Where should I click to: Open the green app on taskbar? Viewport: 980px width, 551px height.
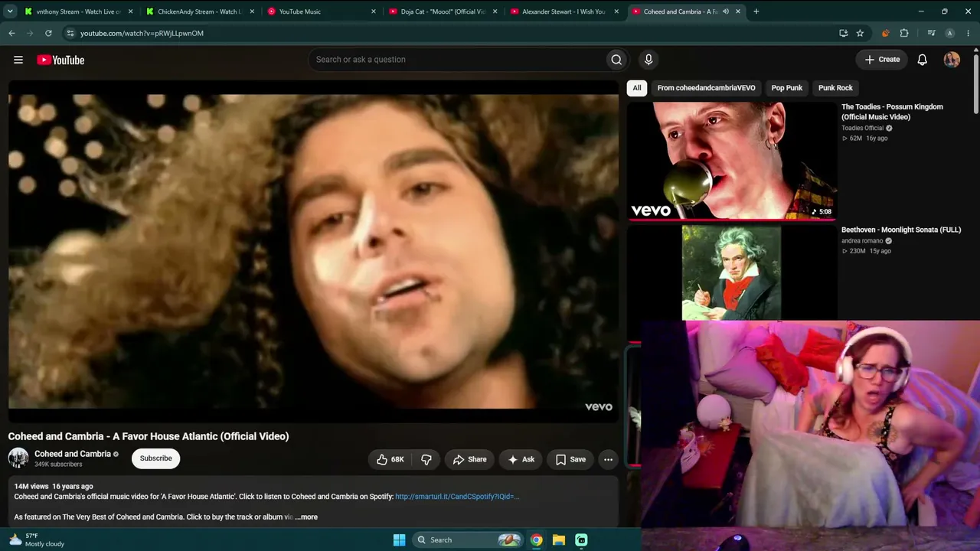point(581,540)
